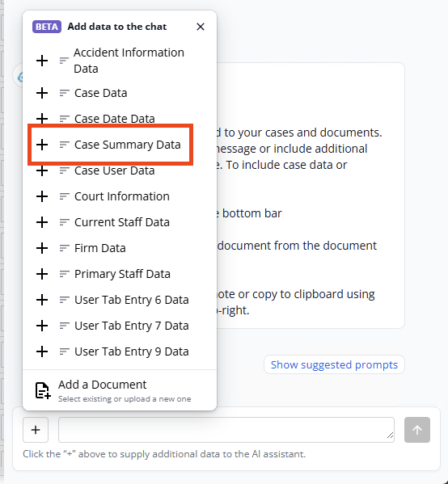Viewport: 448px width, 484px height.
Task: Send message with the up-arrow button
Action: click(417, 430)
